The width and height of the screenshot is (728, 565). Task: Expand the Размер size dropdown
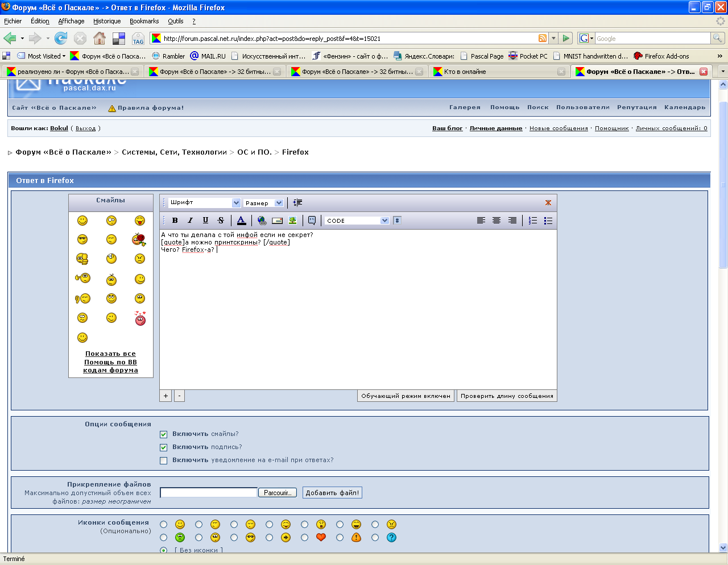click(x=263, y=203)
